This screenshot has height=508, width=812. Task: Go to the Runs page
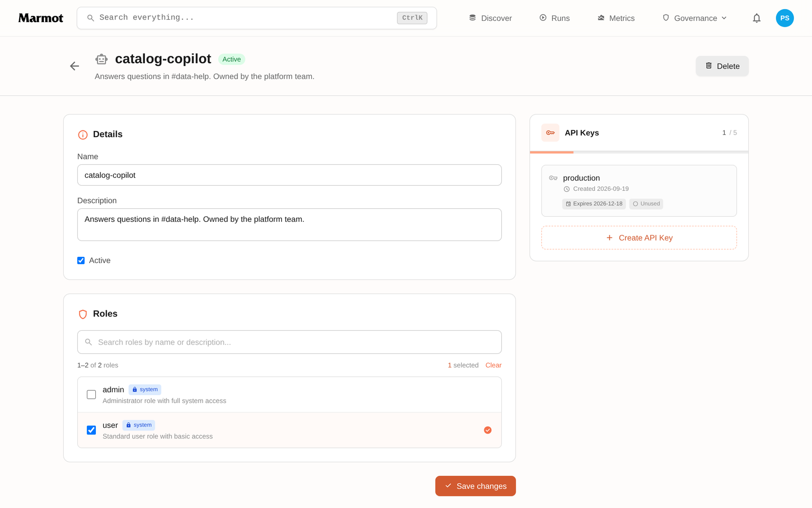[x=555, y=18]
